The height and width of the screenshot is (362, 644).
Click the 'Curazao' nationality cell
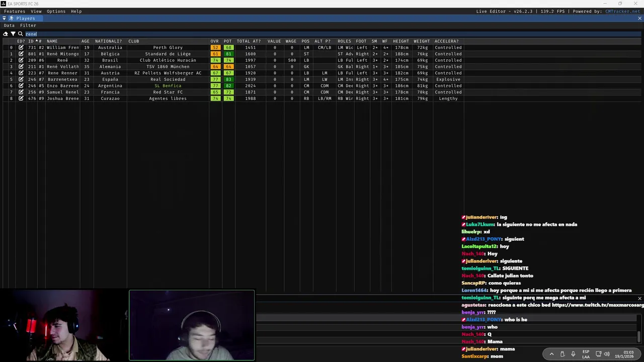(110, 99)
